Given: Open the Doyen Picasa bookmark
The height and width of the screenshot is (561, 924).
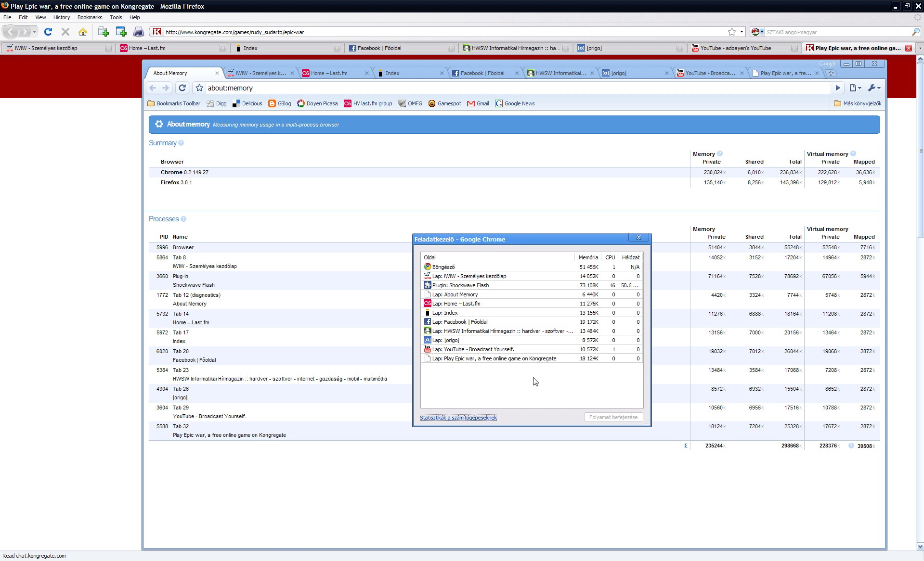Looking at the screenshot, I should [x=317, y=103].
